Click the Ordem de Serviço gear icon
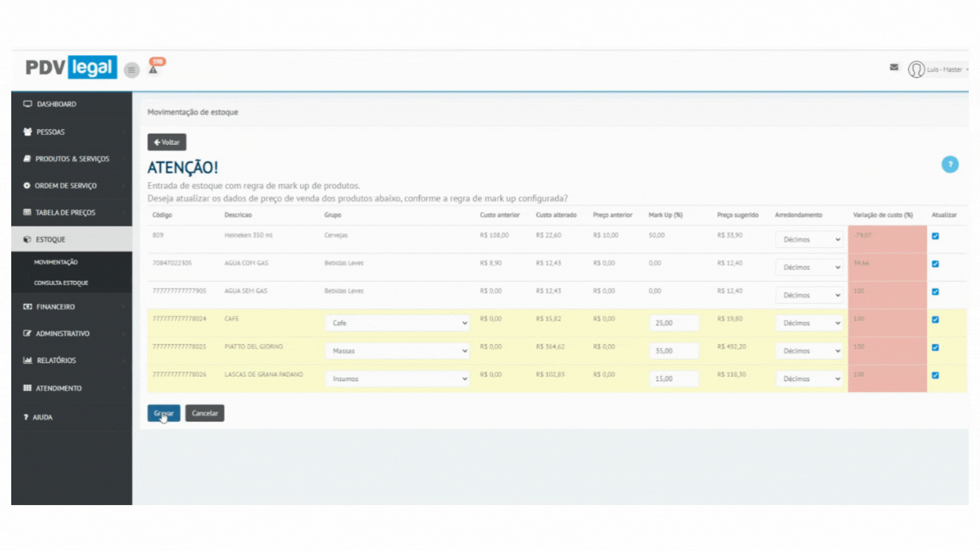This screenshot has width=980, height=551. [27, 186]
